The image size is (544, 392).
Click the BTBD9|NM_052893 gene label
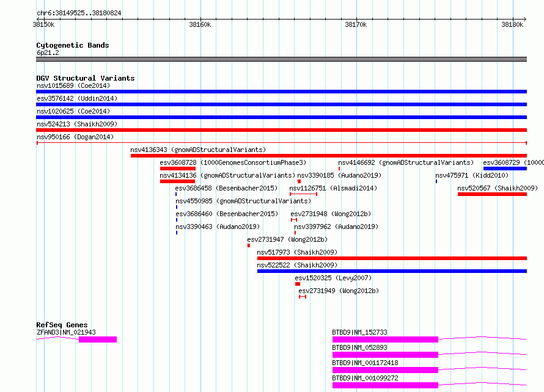[359, 347]
